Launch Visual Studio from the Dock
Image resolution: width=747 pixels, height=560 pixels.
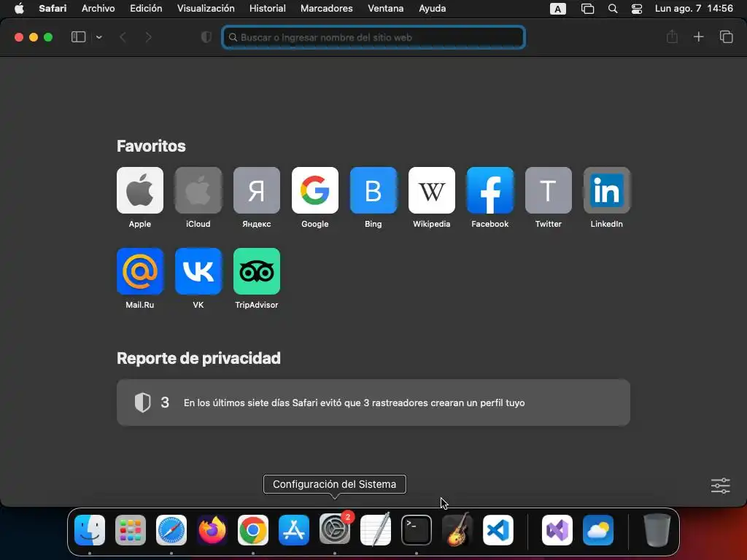(557, 529)
